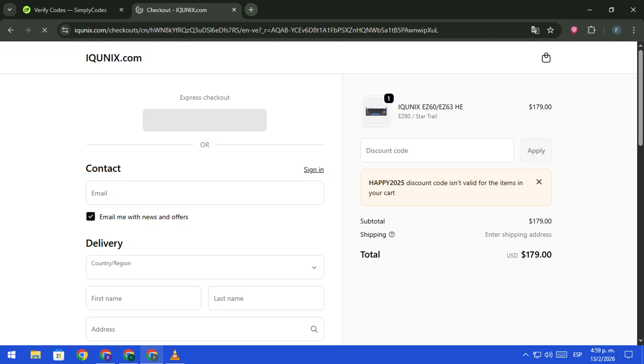
Task: Focus the Email input field
Action: coord(205,193)
